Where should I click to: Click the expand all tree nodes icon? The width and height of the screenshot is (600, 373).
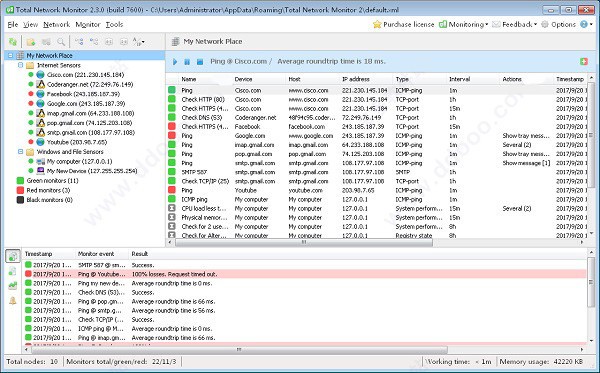point(79,42)
